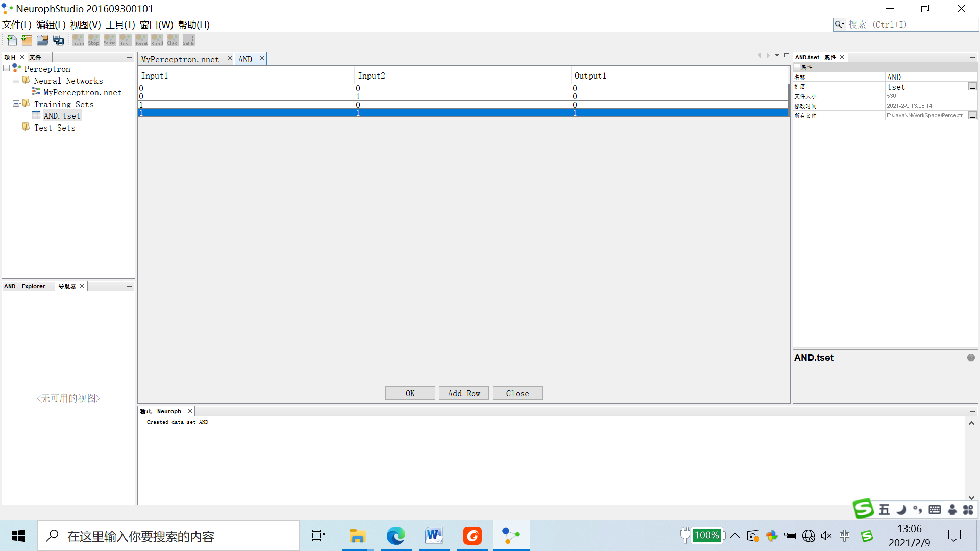This screenshot has height=551, width=980.
Task: Click the Train network toolbar icon
Action: (78, 40)
